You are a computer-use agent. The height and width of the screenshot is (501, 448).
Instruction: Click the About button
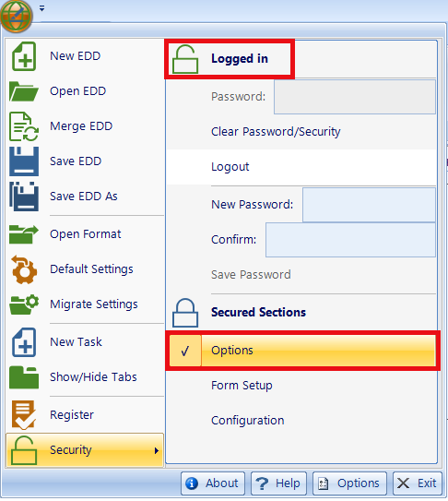[x=213, y=483]
